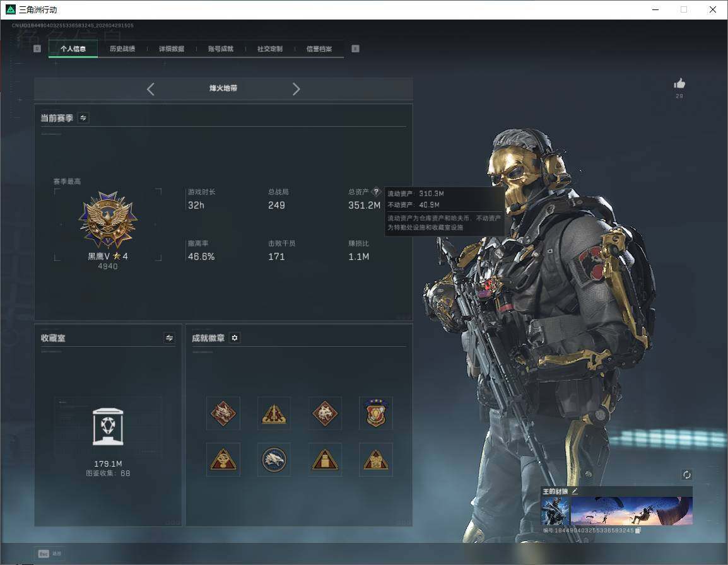Click the left key-hint icon before the tabs

click(x=37, y=49)
